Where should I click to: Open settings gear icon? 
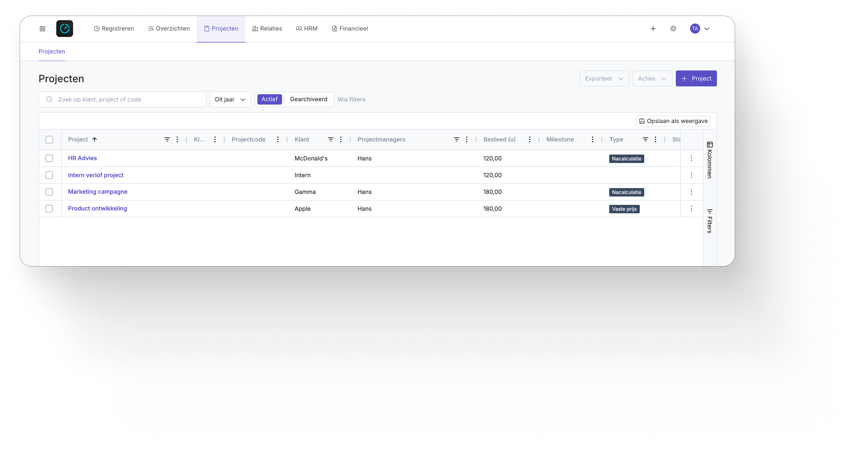click(x=673, y=29)
